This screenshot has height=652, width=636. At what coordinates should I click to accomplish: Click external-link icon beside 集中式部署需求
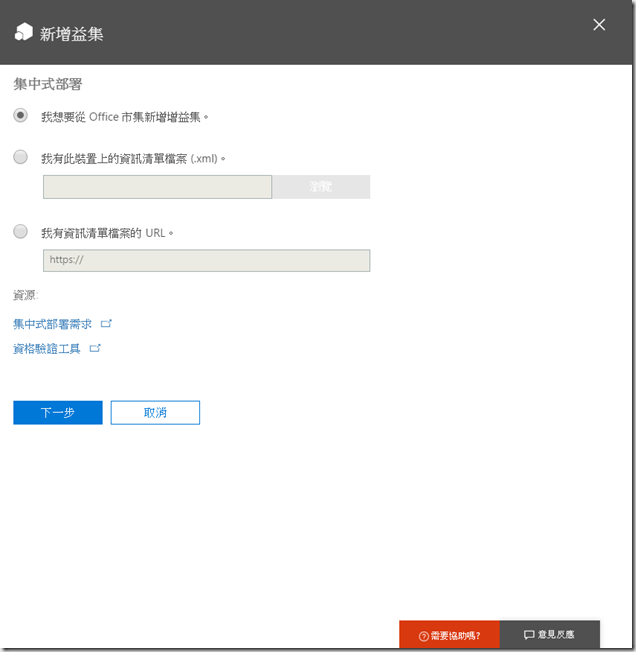107,324
